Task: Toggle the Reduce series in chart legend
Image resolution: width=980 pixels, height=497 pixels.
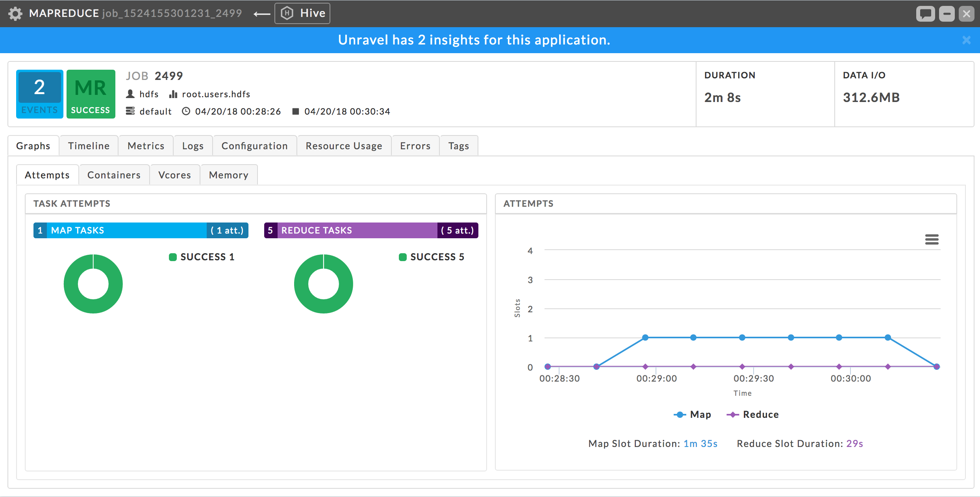Action: tap(752, 414)
